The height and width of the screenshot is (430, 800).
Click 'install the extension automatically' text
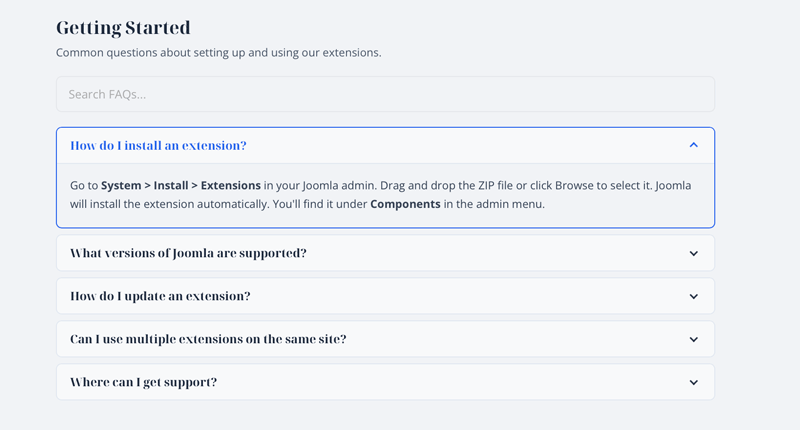point(190,205)
